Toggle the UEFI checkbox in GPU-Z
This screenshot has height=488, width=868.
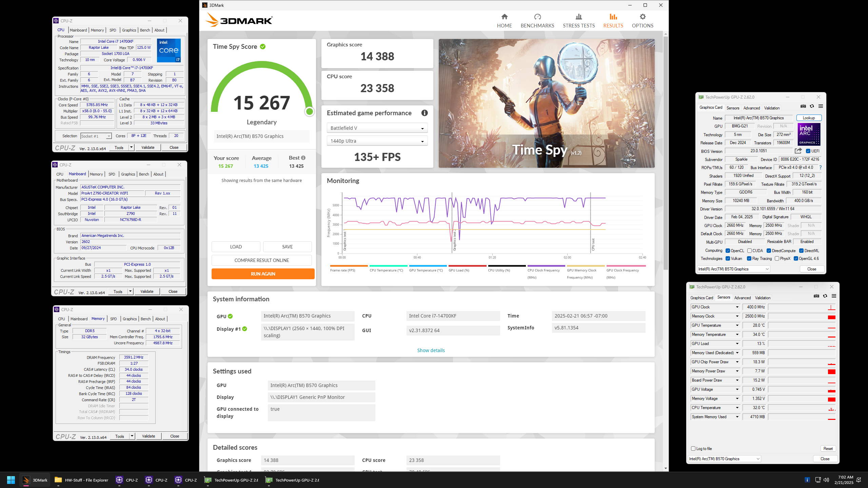[808, 151]
